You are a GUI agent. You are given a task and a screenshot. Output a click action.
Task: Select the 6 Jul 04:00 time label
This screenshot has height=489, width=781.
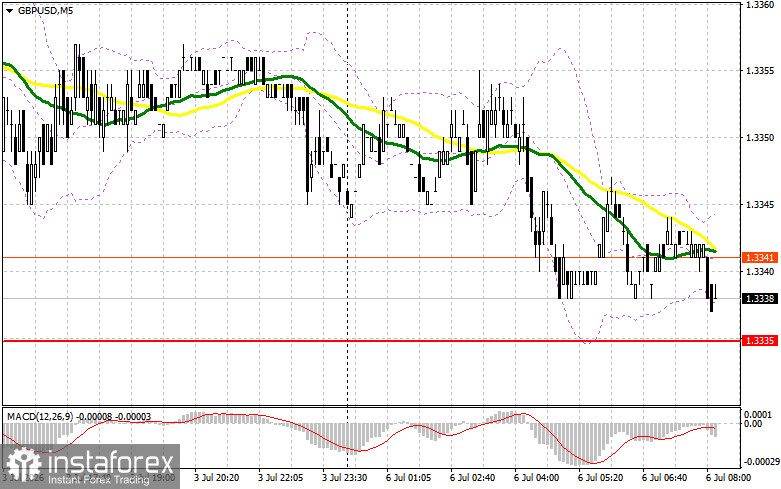point(536,478)
